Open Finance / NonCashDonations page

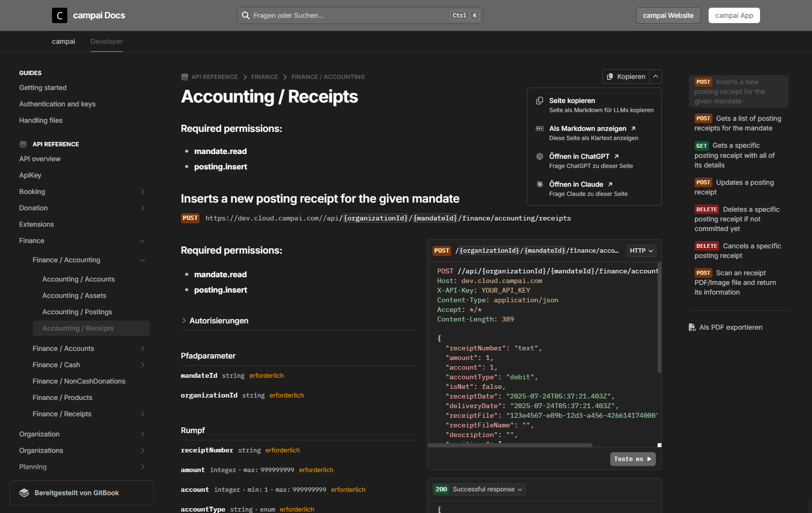tap(79, 381)
